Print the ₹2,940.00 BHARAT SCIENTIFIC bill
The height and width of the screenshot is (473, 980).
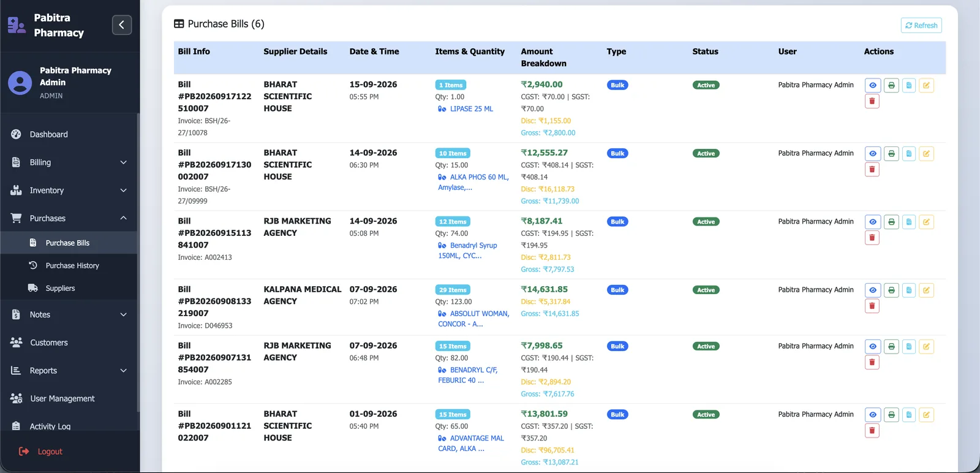click(x=891, y=85)
